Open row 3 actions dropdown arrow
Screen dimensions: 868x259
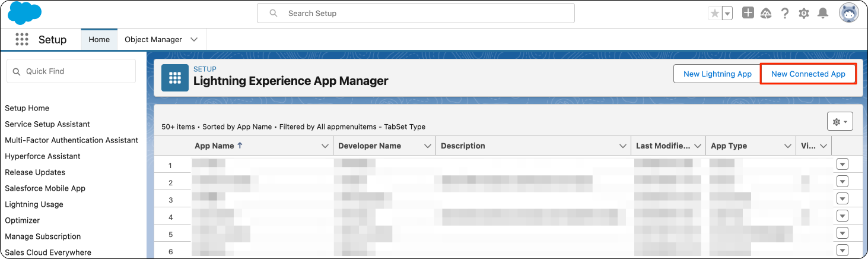pos(842,199)
